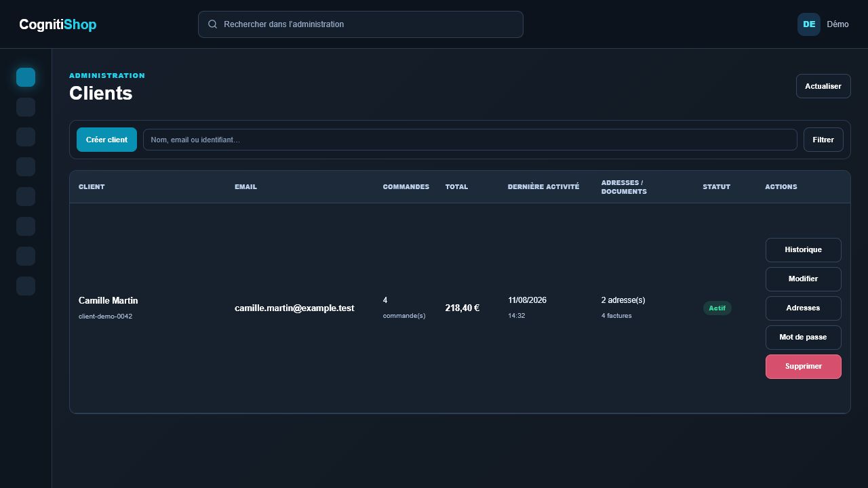Click the Créer client button

tap(106, 140)
